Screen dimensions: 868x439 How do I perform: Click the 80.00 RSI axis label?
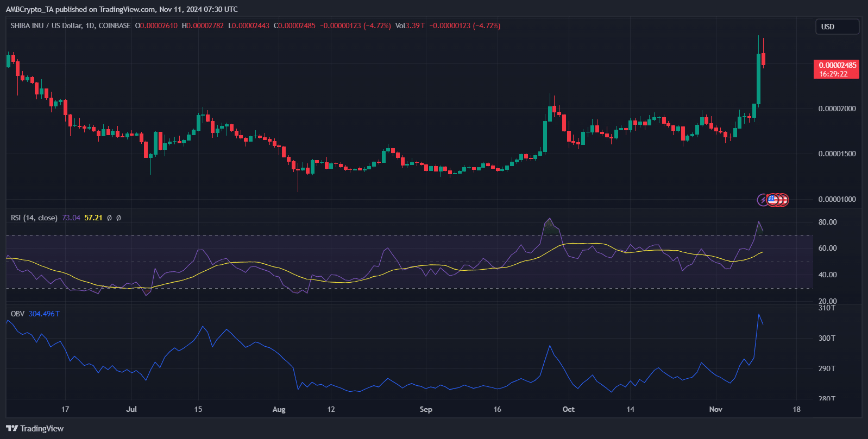point(828,222)
